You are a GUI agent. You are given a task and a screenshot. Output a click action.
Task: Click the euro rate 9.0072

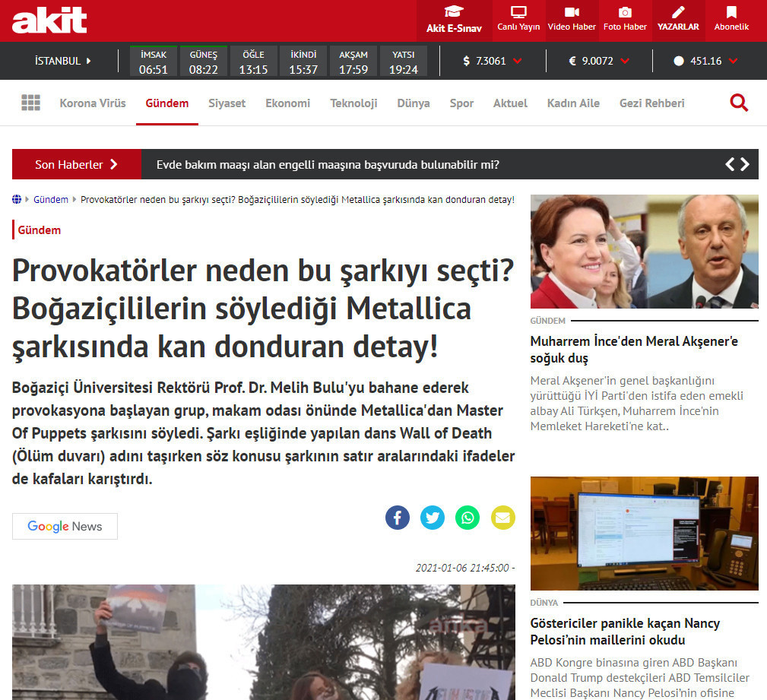[599, 61]
